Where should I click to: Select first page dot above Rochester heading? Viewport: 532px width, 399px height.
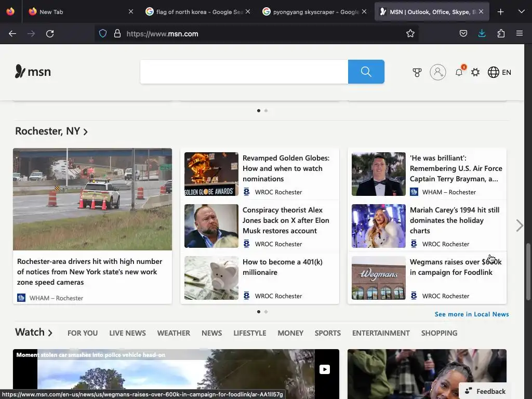tap(259, 111)
